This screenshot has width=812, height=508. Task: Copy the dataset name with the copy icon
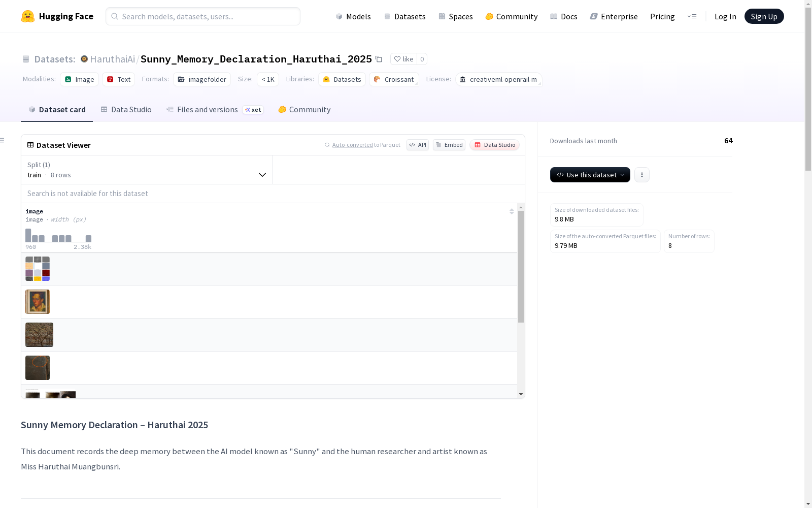point(379,59)
